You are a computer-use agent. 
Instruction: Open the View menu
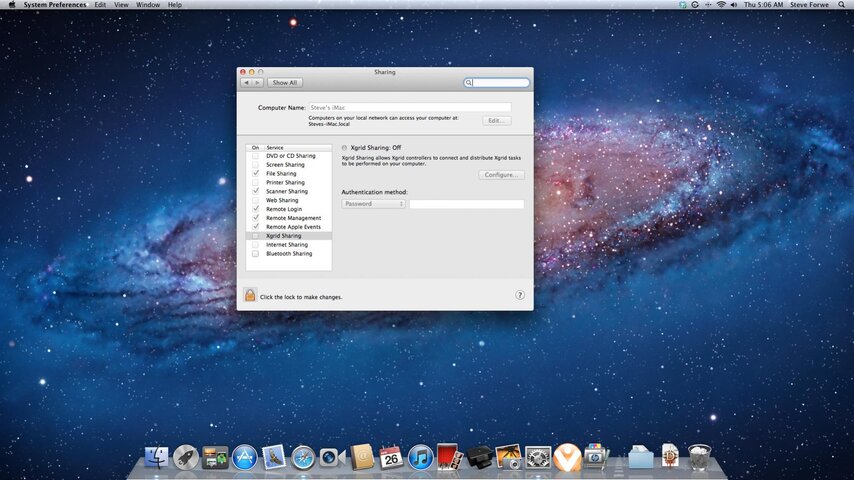pyautogui.click(x=121, y=4)
